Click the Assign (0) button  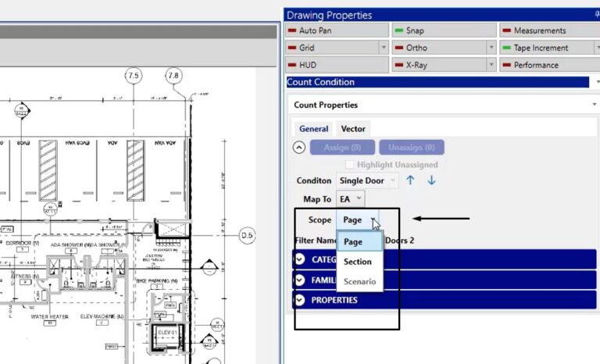pyautogui.click(x=342, y=148)
